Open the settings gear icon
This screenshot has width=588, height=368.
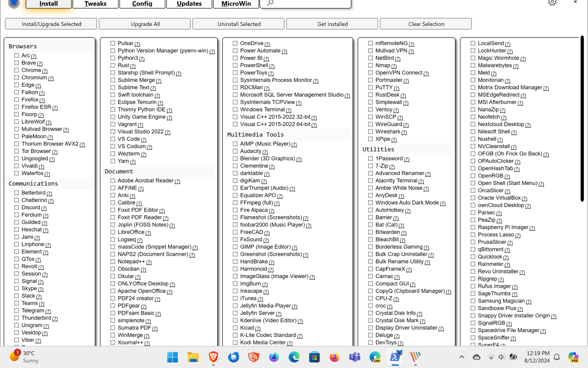[552, 2]
